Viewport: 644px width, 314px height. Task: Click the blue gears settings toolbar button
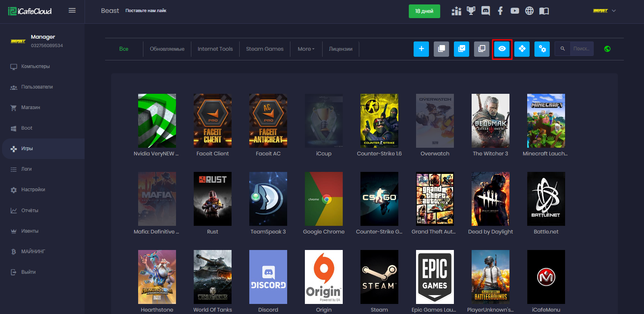point(542,49)
